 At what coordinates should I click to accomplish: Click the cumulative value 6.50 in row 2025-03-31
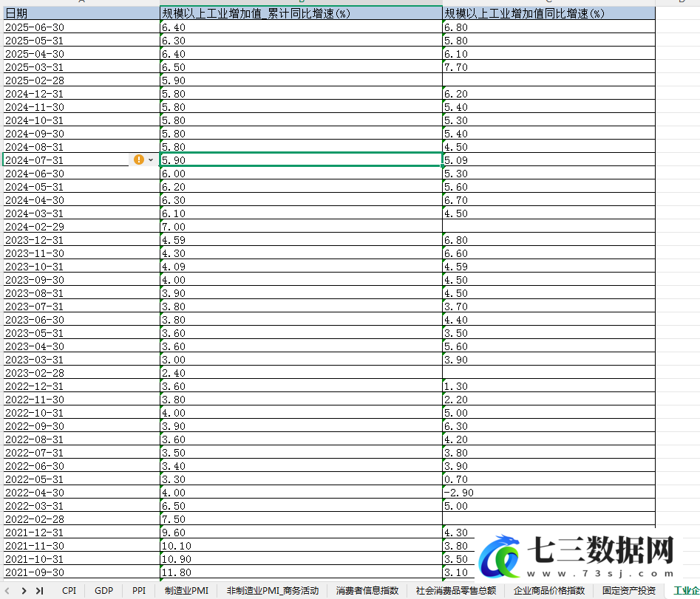[302, 67]
